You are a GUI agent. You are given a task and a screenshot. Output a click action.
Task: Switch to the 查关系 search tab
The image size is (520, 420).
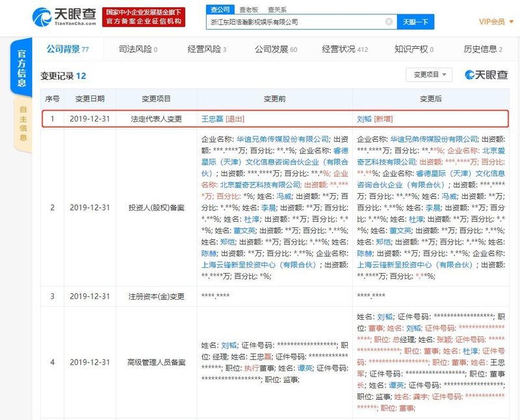pyautogui.click(x=277, y=10)
